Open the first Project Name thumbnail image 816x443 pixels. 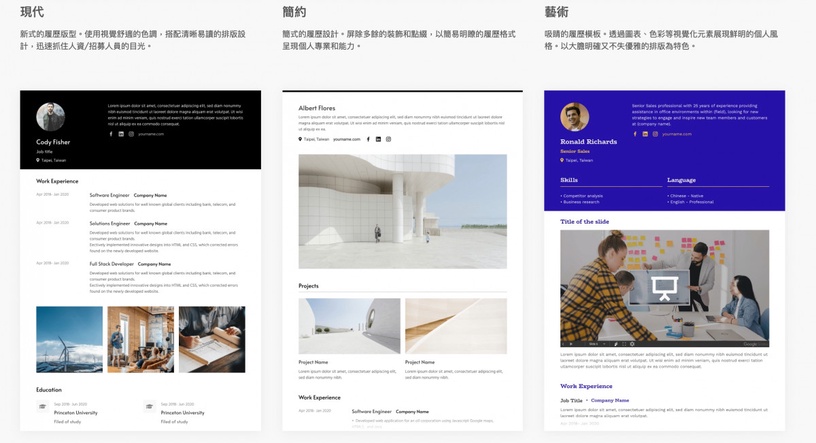click(x=349, y=326)
